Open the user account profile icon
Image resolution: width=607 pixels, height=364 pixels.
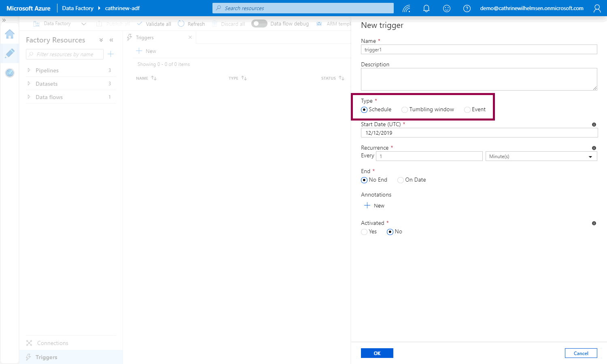597,8
